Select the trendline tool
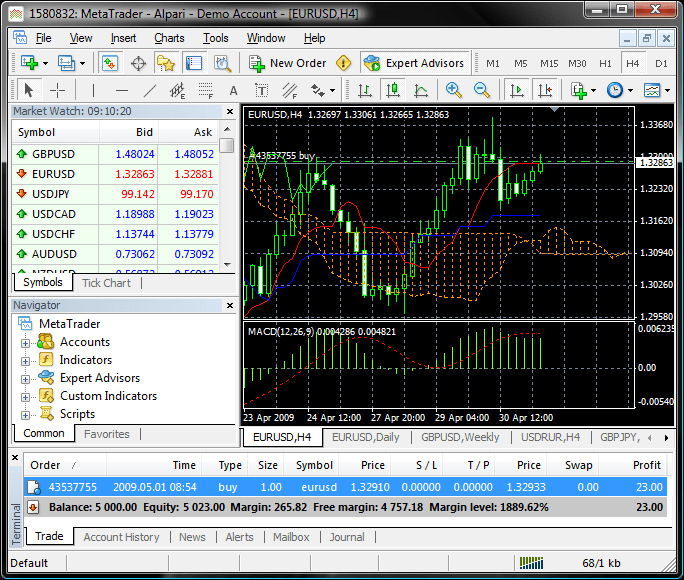The width and height of the screenshot is (684, 580). click(150, 91)
